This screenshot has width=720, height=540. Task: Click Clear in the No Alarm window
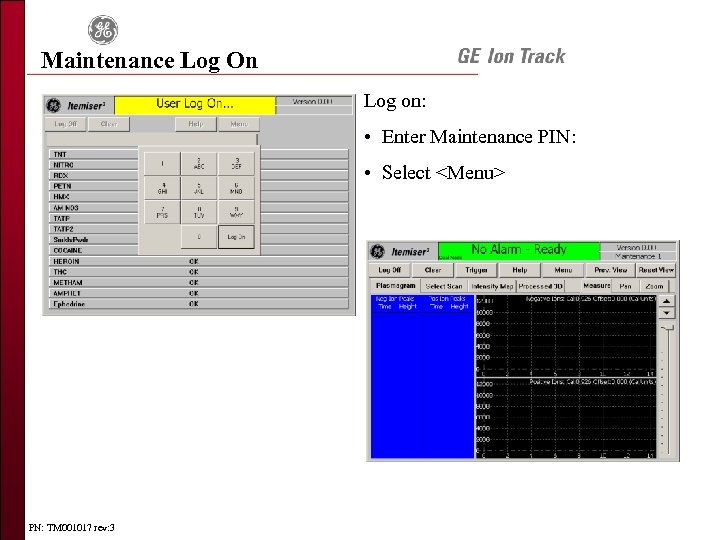coord(433,270)
